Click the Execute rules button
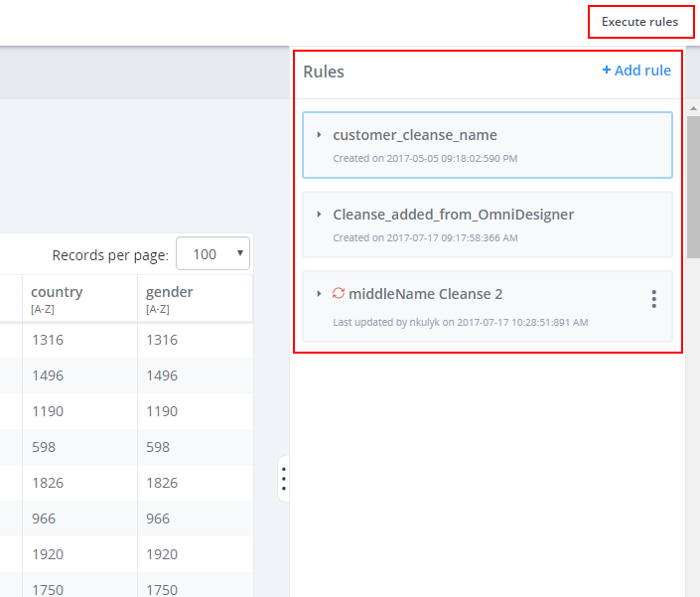Viewport: 700px width, 597px height. click(639, 22)
